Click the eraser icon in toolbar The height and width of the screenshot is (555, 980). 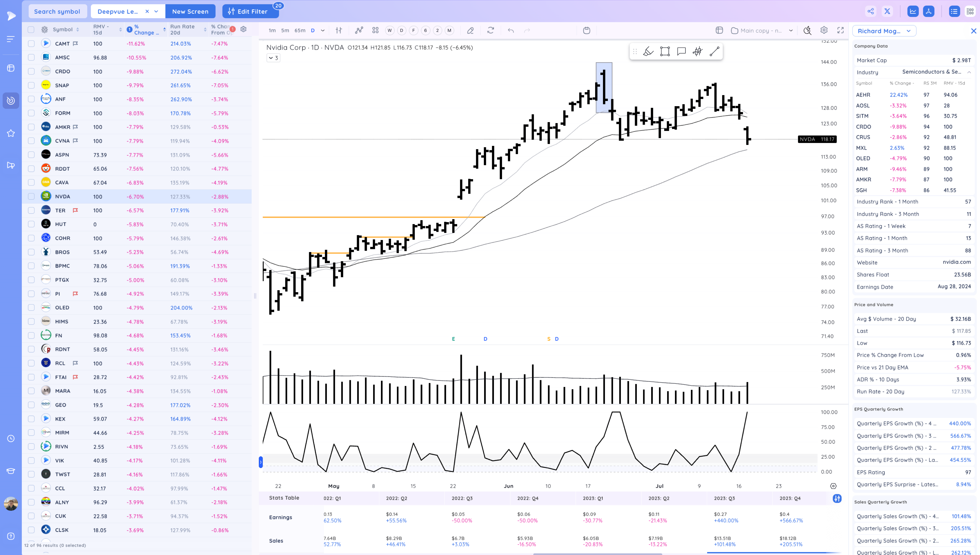[x=470, y=30]
